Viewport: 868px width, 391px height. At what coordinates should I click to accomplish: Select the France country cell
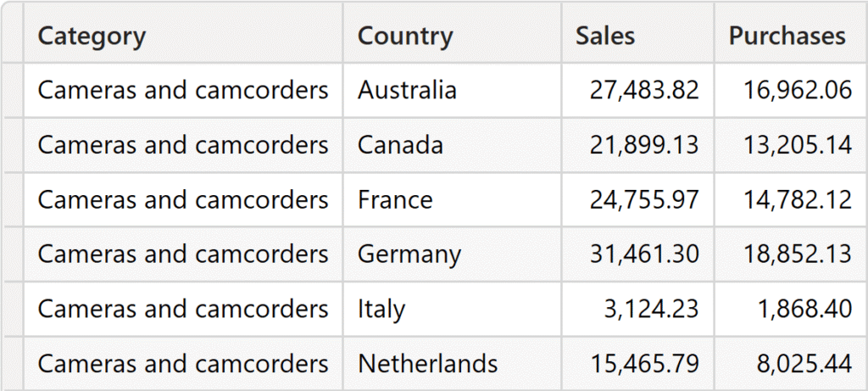click(395, 199)
